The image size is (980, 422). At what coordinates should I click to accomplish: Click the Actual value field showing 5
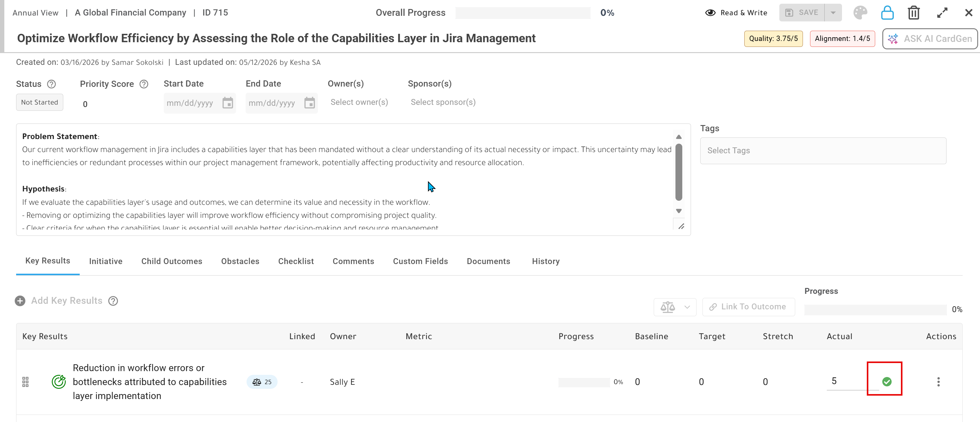853,381
